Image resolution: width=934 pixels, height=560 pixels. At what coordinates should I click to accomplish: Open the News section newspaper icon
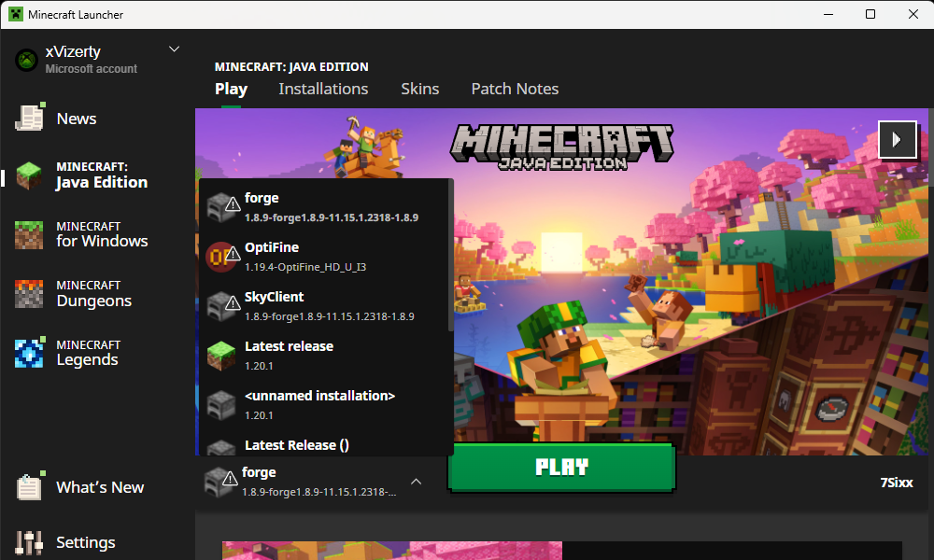click(x=30, y=118)
